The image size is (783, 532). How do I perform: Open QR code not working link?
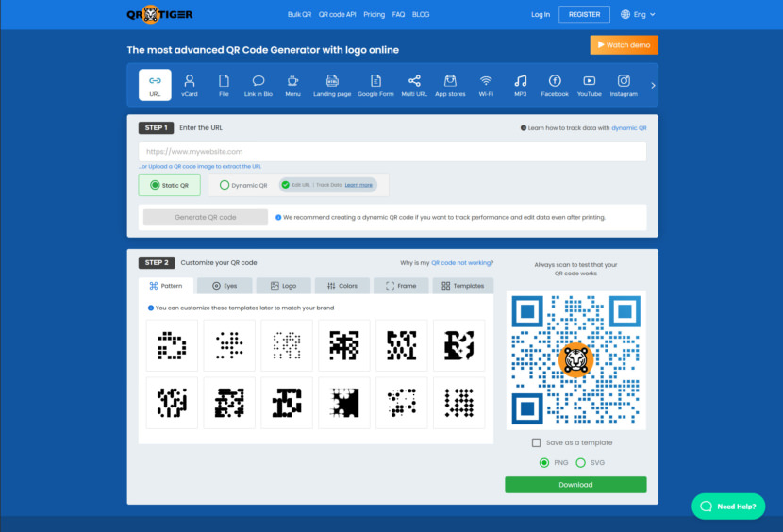pos(462,263)
